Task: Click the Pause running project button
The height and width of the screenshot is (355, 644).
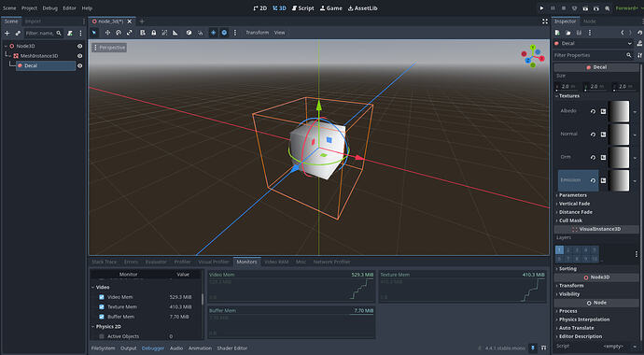Action: (553, 8)
